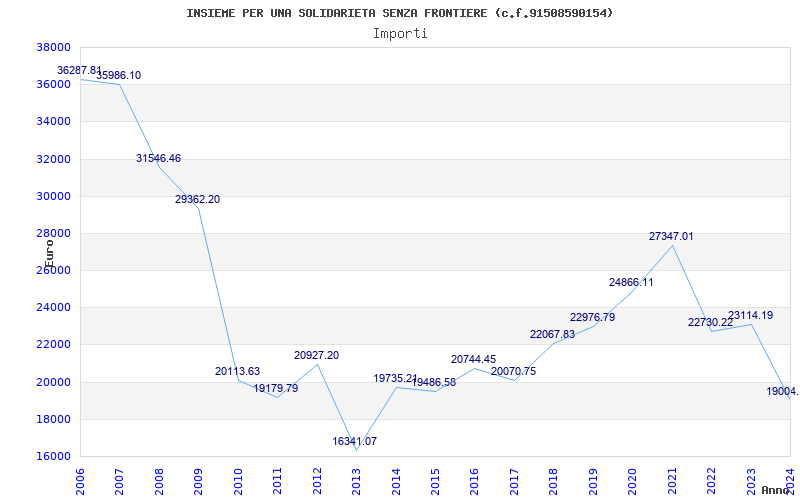Select the 2017 x-axis year label
This screenshot has width=800, height=500.
tap(514, 482)
